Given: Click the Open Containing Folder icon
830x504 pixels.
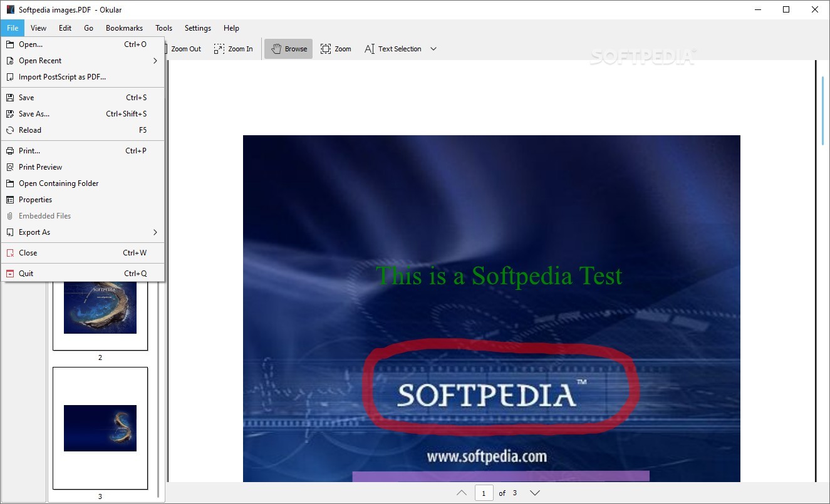Looking at the screenshot, I should [x=9, y=183].
